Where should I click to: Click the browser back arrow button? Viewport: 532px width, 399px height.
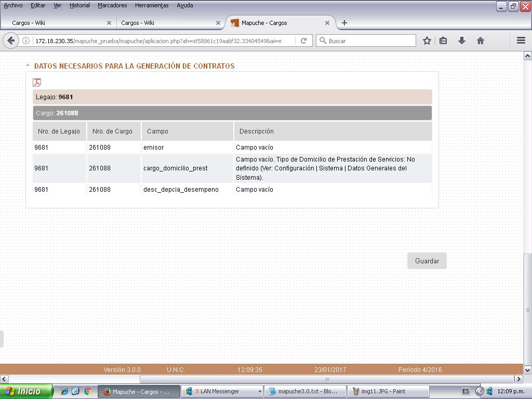point(11,41)
